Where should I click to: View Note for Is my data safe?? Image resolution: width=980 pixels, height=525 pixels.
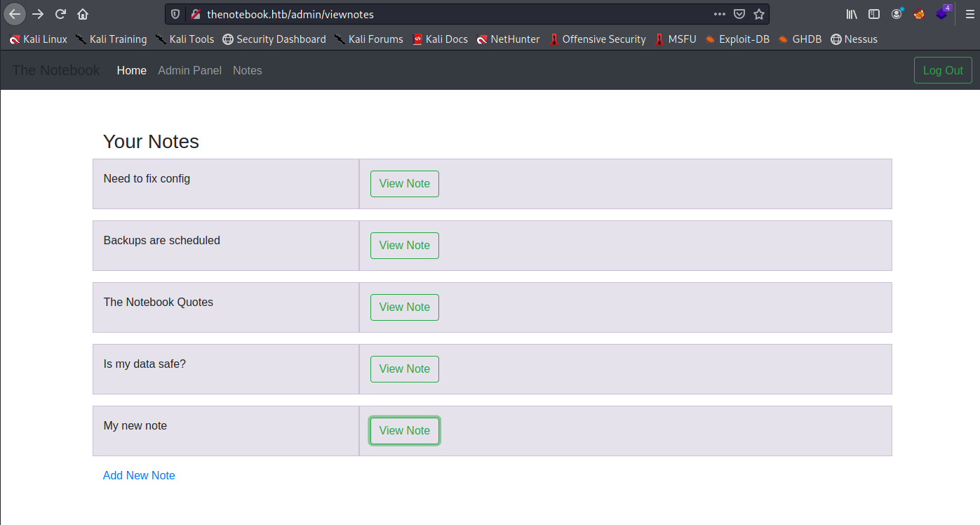click(x=405, y=369)
